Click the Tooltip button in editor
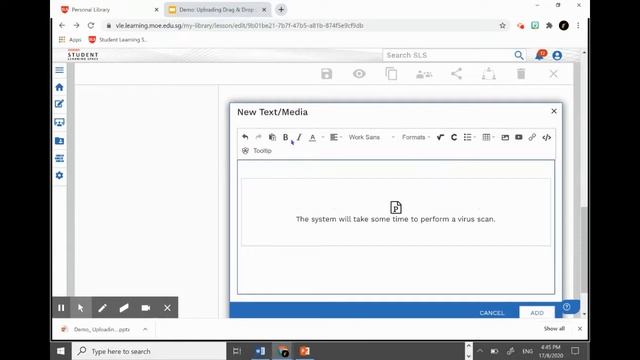This screenshot has width=640, height=360. [x=257, y=151]
